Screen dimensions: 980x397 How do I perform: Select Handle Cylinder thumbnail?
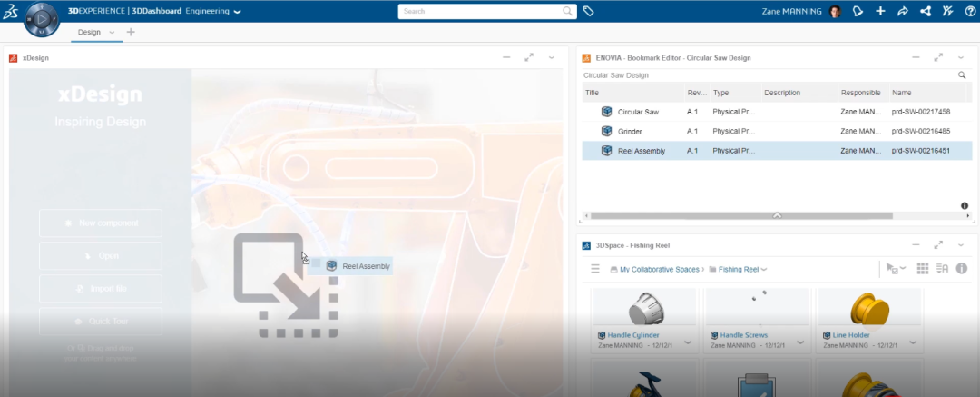pos(644,307)
